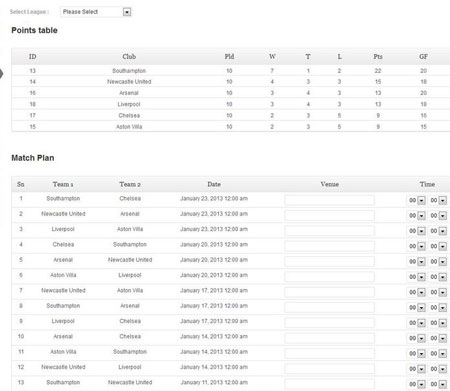Click the Sn column header
The height and width of the screenshot is (391, 450).
pos(21,184)
